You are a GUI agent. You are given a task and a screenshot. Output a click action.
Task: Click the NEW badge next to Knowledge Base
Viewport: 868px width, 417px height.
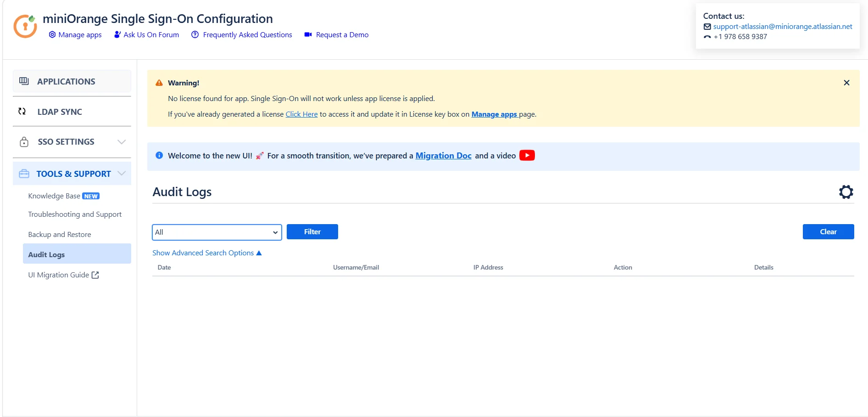(x=91, y=196)
